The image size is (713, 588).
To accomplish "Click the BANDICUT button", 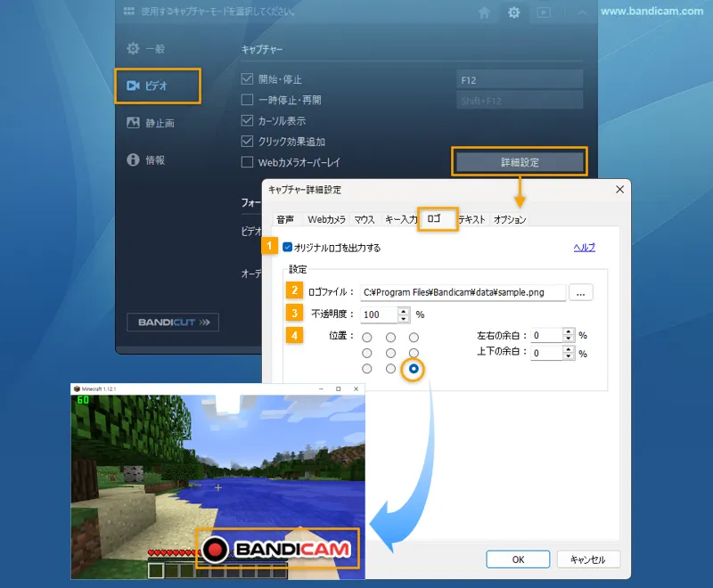I will pyautogui.click(x=173, y=323).
